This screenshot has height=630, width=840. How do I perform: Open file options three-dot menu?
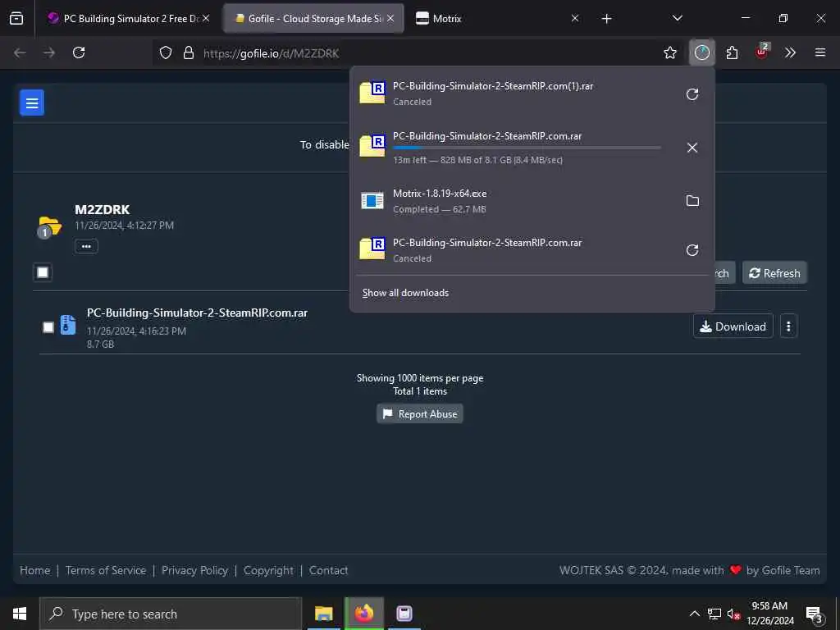click(788, 326)
